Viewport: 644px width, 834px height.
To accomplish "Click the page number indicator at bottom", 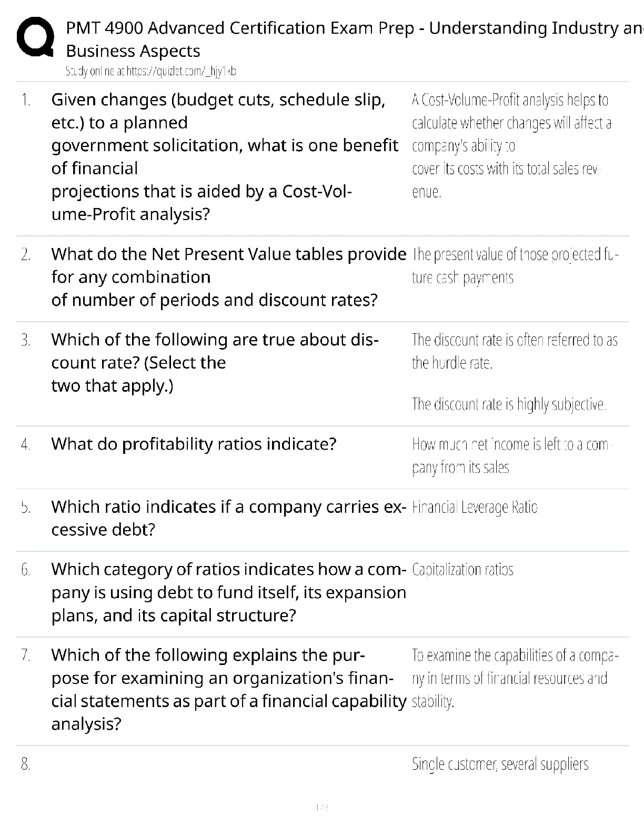I will (x=321, y=807).
